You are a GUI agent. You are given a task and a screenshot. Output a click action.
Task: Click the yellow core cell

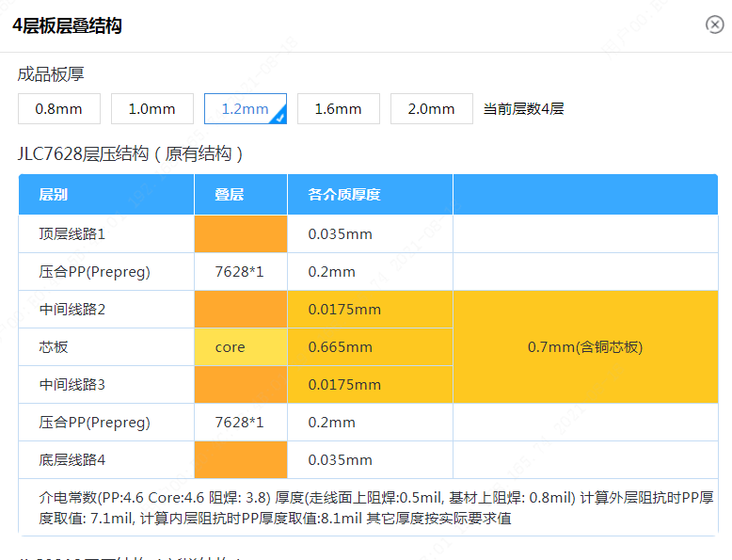click(241, 347)
